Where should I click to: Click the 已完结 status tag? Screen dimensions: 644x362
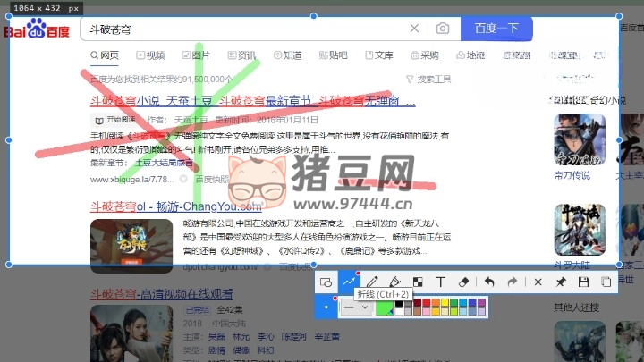(197, 310)
